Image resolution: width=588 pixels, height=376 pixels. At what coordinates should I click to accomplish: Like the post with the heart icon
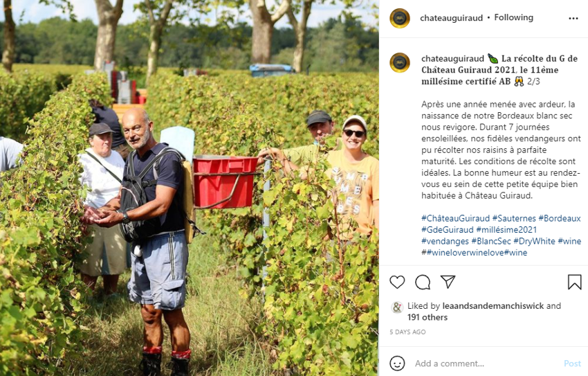[397, 283]
